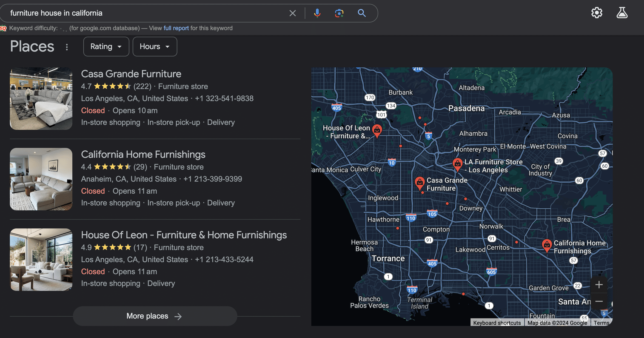Screen dimensions: 644x338
Task: Click the Opens 10 am text
Action: 135,111
